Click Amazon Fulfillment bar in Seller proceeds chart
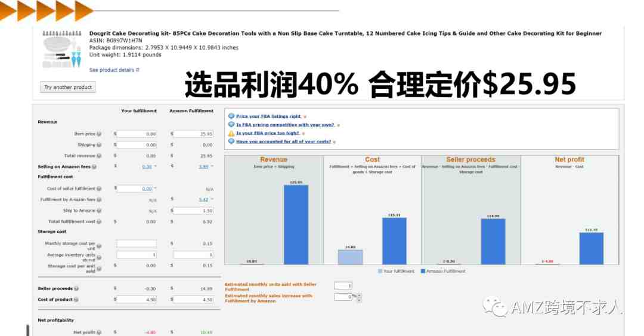Viewport: 644px width, 336px height. (493, 242)
